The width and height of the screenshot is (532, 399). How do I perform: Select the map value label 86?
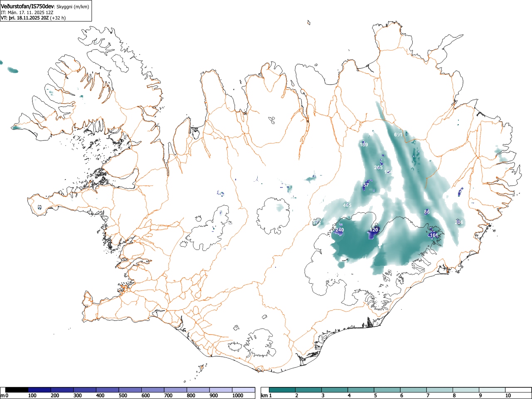click(x=427, y=212)
